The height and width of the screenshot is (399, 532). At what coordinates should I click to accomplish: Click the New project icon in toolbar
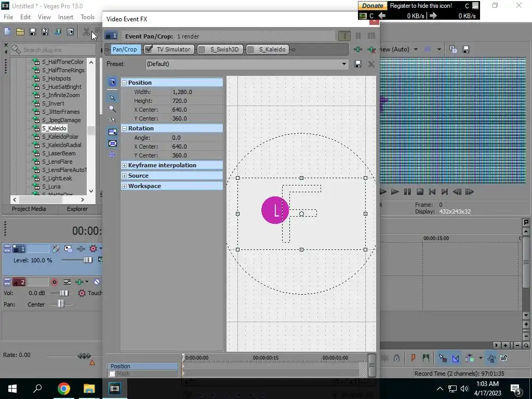(7, 32)
